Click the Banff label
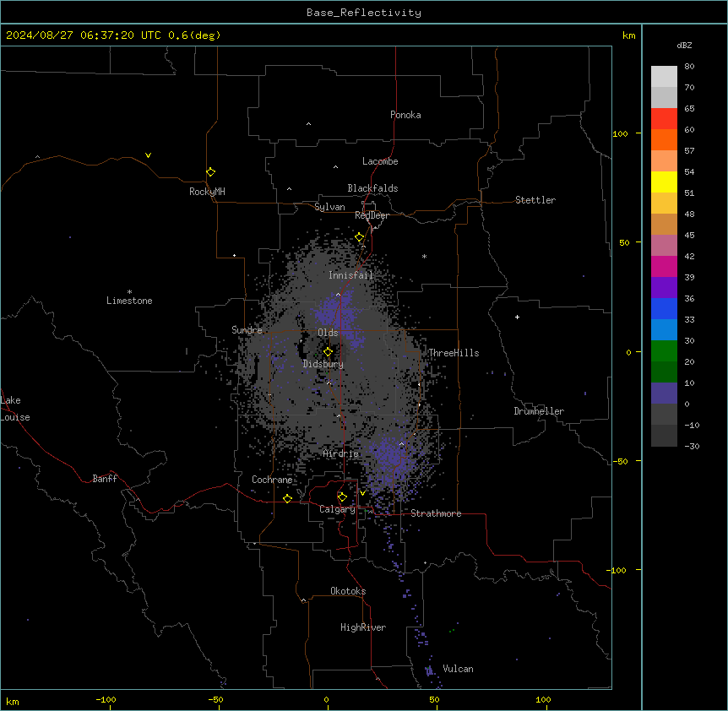 click(x=105, y=479)
